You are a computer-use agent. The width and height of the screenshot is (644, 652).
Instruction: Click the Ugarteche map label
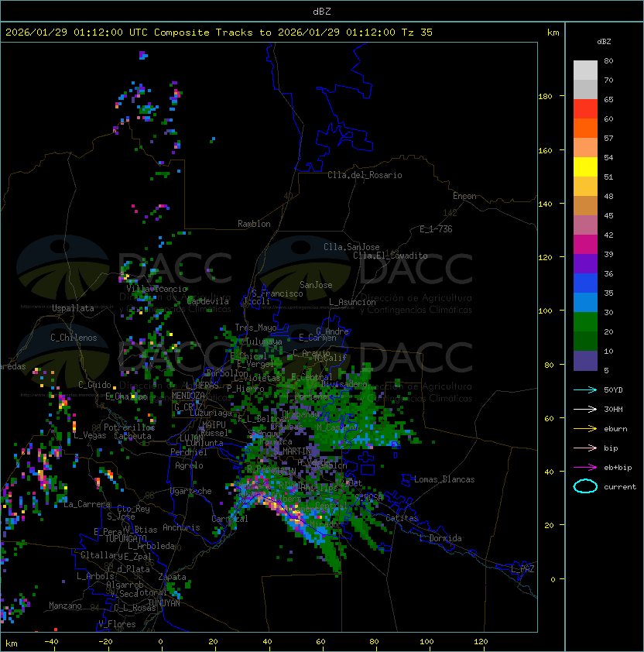[x=191, y=491]
